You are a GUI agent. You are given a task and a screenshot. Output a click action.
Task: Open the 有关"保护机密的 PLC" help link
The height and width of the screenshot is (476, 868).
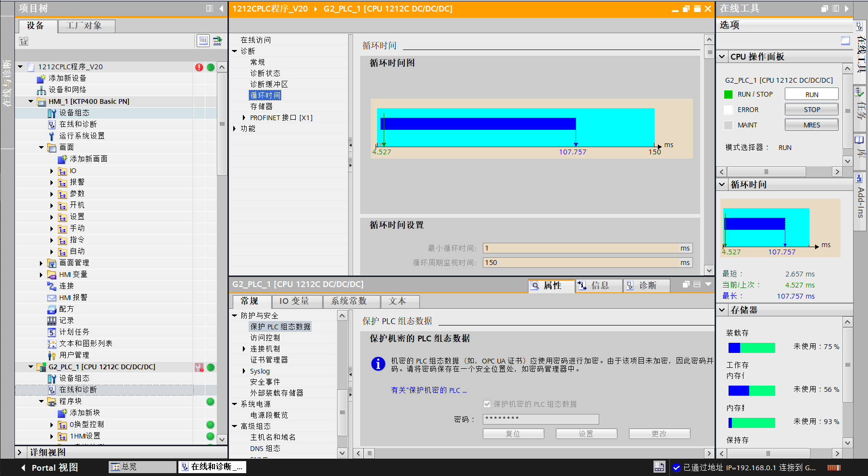point(428,390)
